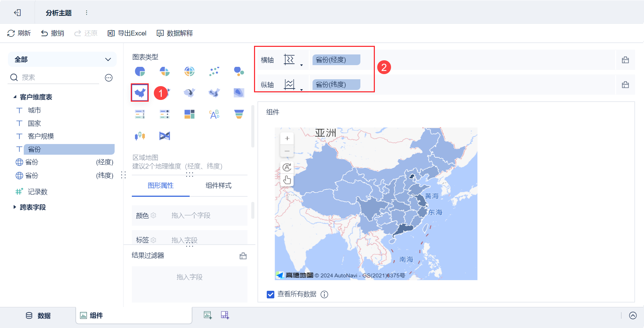
Task: Select the word cloud chart icon
Action: (x=214, y=114)
